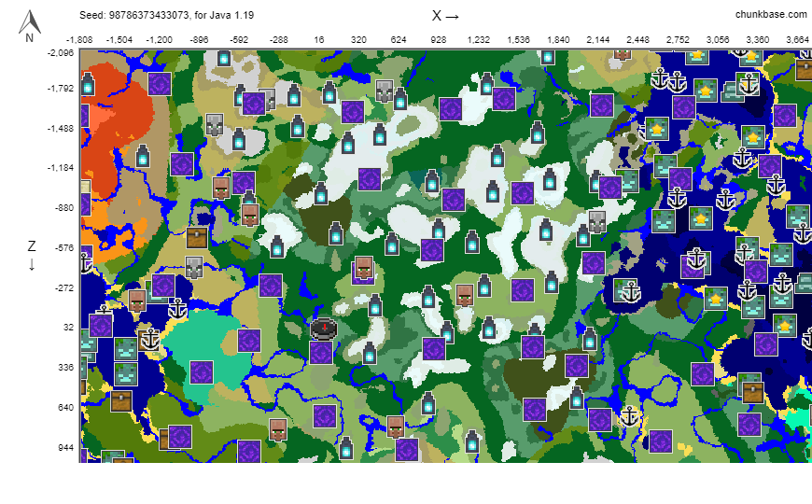Click Z-axis label '-576'

pyautogui.click(x=64, y=248)
